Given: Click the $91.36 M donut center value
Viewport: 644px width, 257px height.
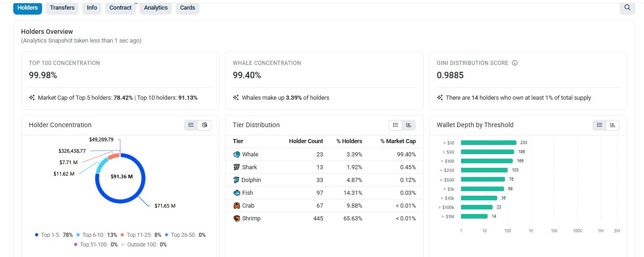Looking at the screenshot, I should click(122, 177).
